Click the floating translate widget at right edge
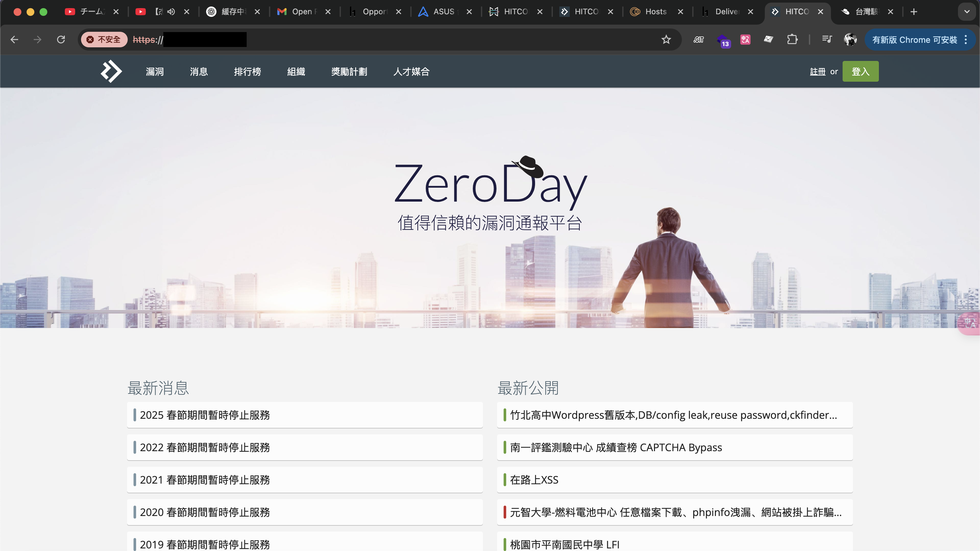This screenshot has height=551, width=980. click(x=970, y=323)
